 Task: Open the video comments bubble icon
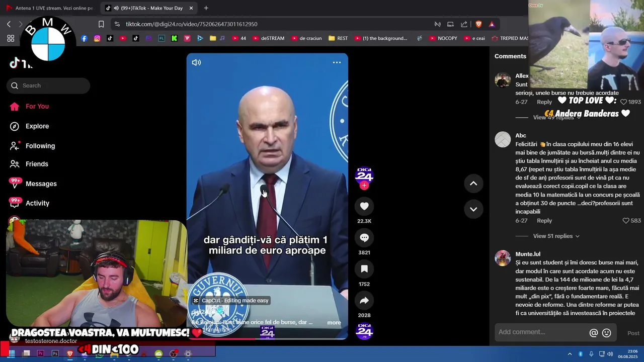pyautogui.click(x=364, y=238)
